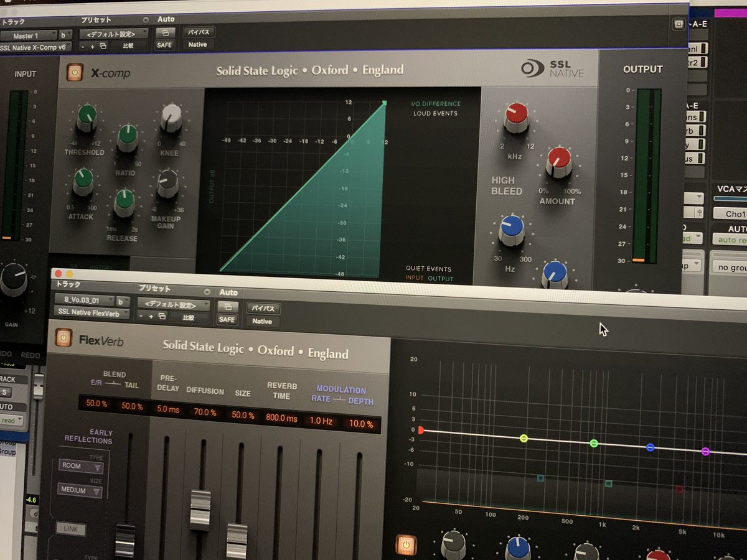Toggle the FlexVerb plugin power button
747x560 pixels.
point(63,337)
